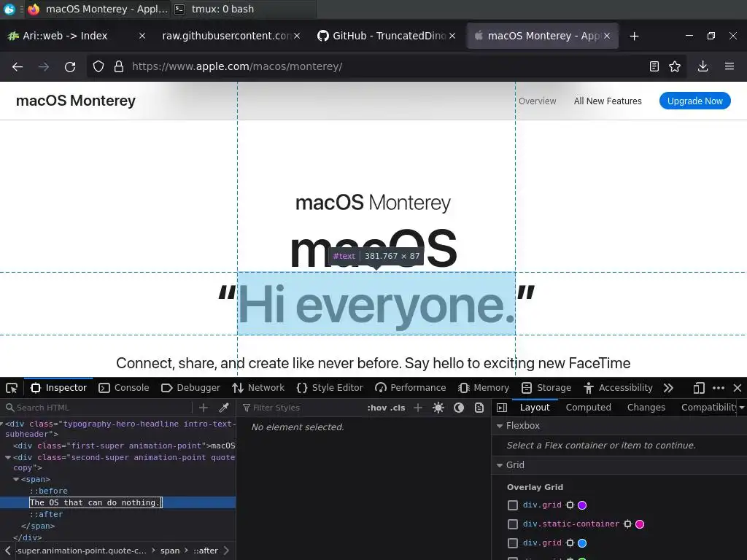747x560 pixels.
Task: Collapse the Grid section
Action: (x=500, y=465)
